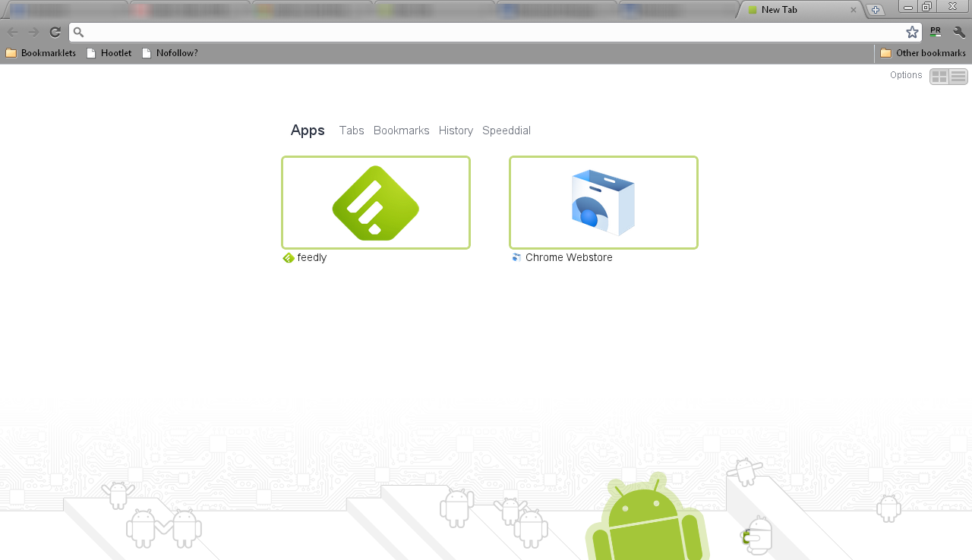Click the Chrome Webstore label text
972x560 pixels.
tap(569, 257)
